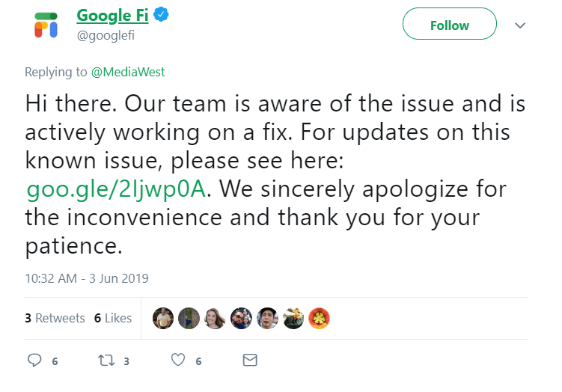Screen dimensions: 562x392
Task: Click the reply speech bubble icon
Action: [x=34, y=360]
